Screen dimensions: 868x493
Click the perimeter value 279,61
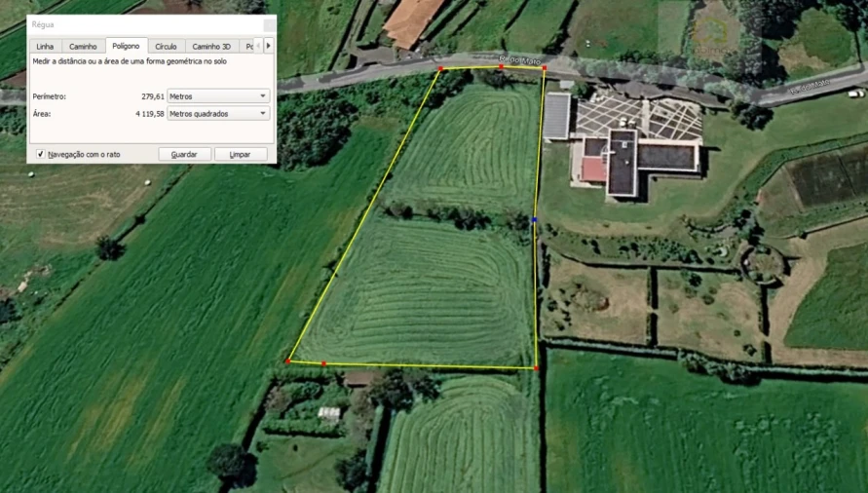click(x=153, y=96)
